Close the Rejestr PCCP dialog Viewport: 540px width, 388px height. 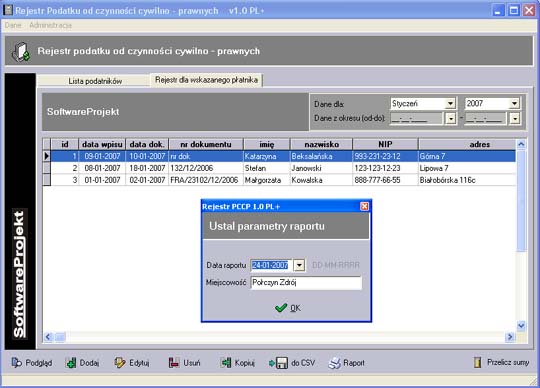(364, 206)
